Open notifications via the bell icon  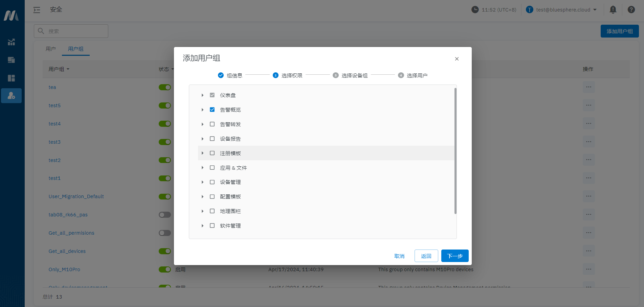(613, 9)
